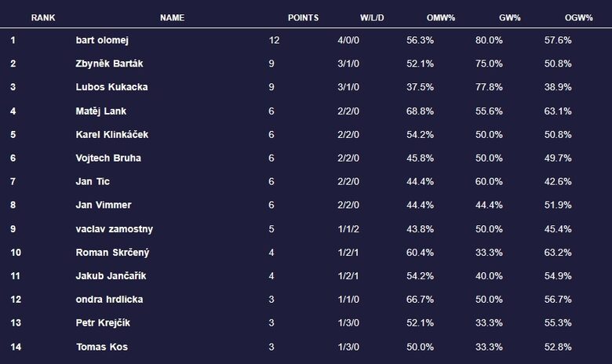Image resolution: width=612 pixels, height=364 pixels.
Task: Click on Lubos Kukacka's name
Action: point(111,87)
